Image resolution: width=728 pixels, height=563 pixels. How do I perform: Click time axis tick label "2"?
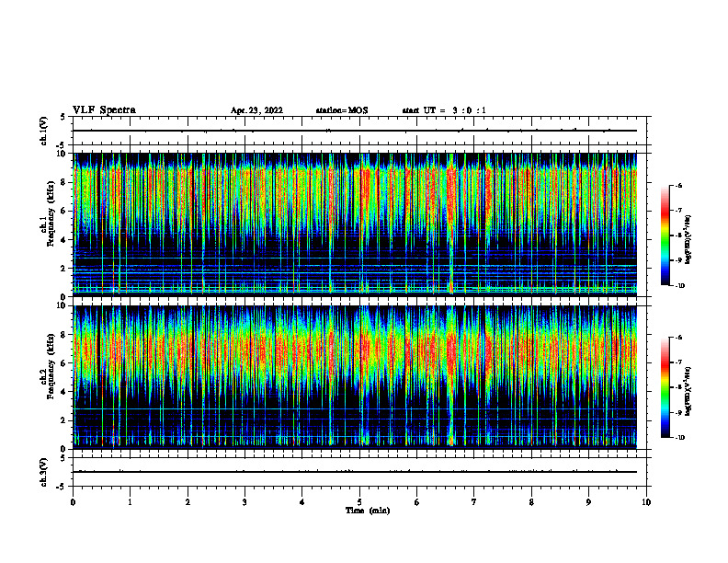point(188,502)
